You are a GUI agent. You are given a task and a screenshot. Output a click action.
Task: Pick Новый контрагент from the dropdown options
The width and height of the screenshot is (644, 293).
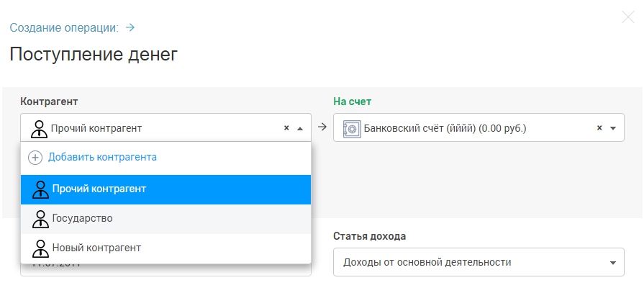(96, 248)
